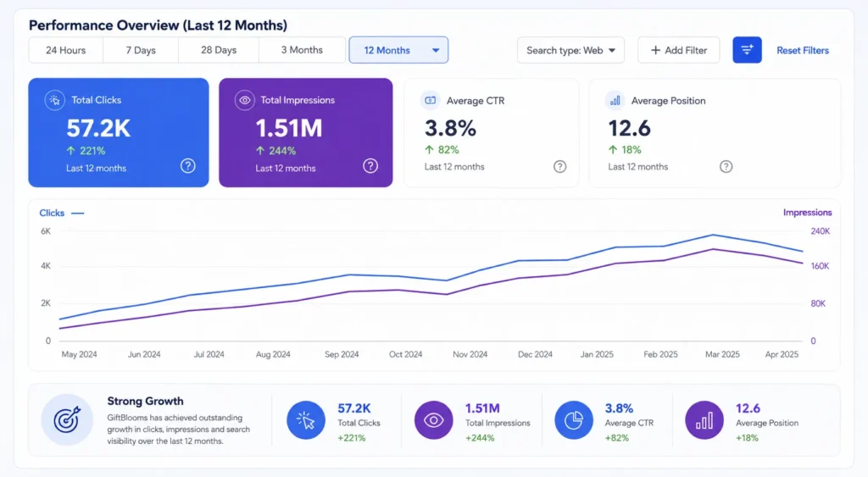The width and height of the screenshot is (868, 477).
Task: Toggle the Average Position metric card
Action: (x=715, y=133)
